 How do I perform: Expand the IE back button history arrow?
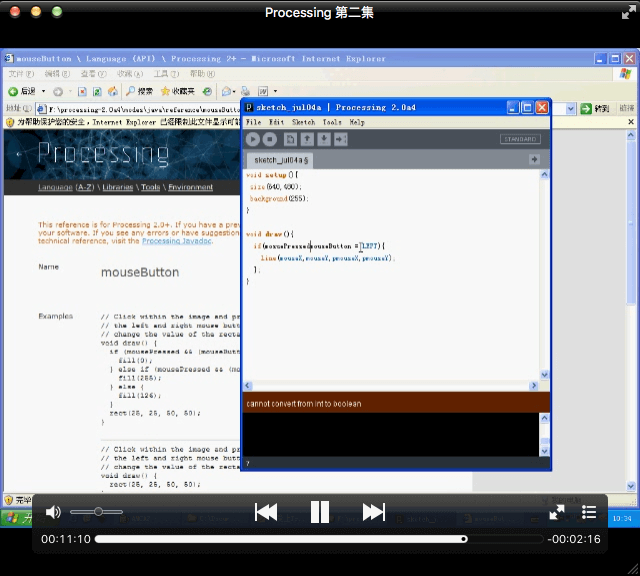click(43, 91)
